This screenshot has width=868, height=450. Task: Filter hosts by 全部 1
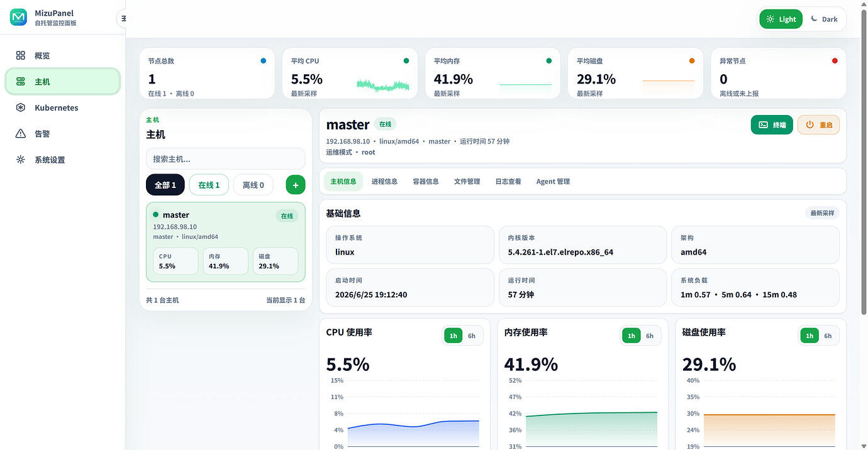(165, 185)
